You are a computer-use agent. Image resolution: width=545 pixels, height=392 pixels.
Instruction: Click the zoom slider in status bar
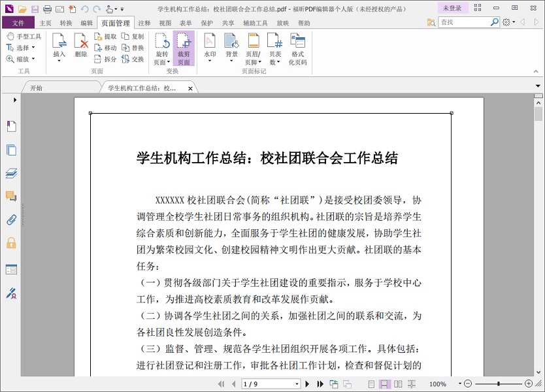pos(499,384)
